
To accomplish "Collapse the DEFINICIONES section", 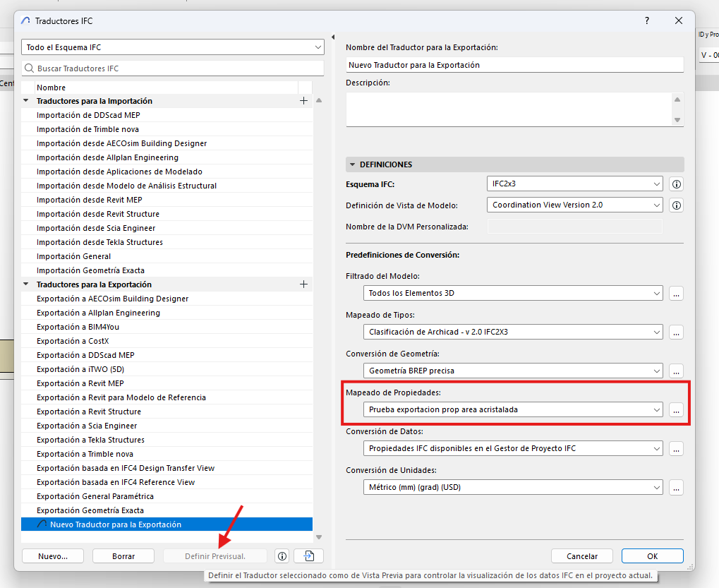I will tap(353, 164).
